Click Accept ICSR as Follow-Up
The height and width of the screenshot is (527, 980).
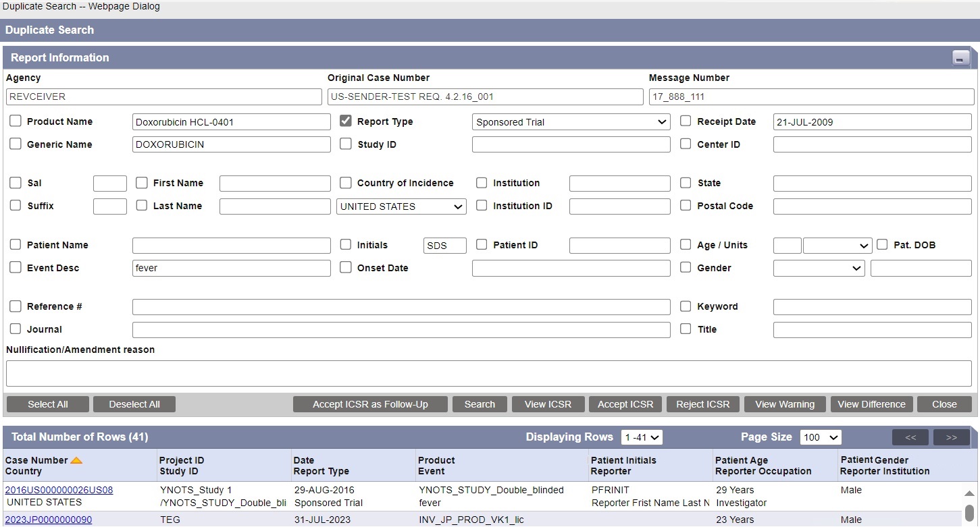[x=370, y=404]
